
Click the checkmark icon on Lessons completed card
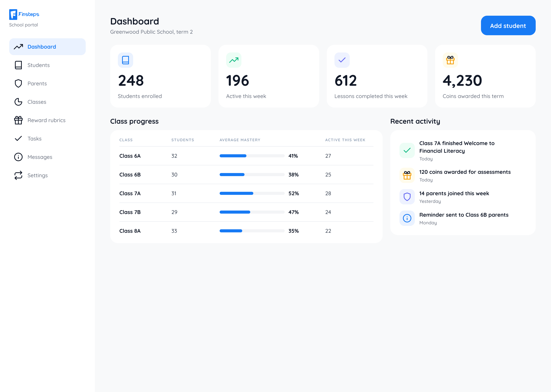pos(342,60)
